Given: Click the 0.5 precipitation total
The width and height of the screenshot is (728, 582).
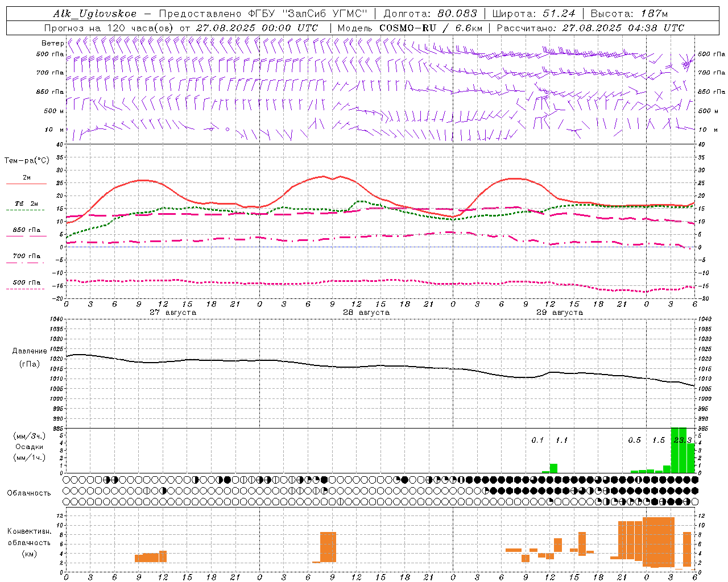Looking at the screenshot, I should (x=634, y=440).
